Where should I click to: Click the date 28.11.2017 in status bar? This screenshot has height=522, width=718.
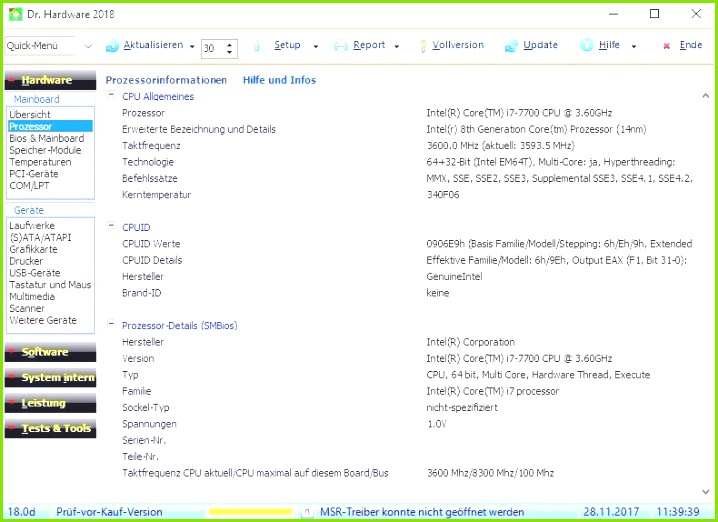point(611,512)
